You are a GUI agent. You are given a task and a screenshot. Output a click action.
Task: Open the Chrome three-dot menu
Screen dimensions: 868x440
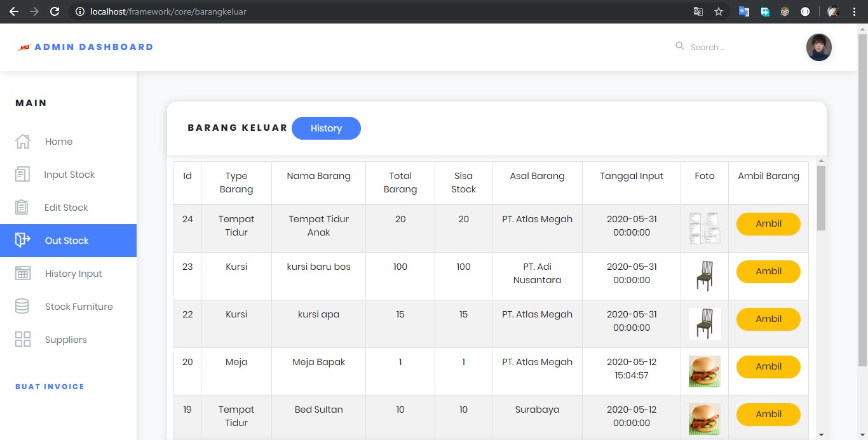[x=854, y=11]
